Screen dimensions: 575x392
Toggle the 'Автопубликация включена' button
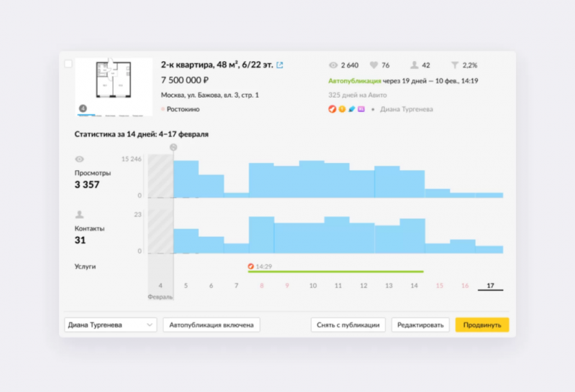click(x=211, y=325)
